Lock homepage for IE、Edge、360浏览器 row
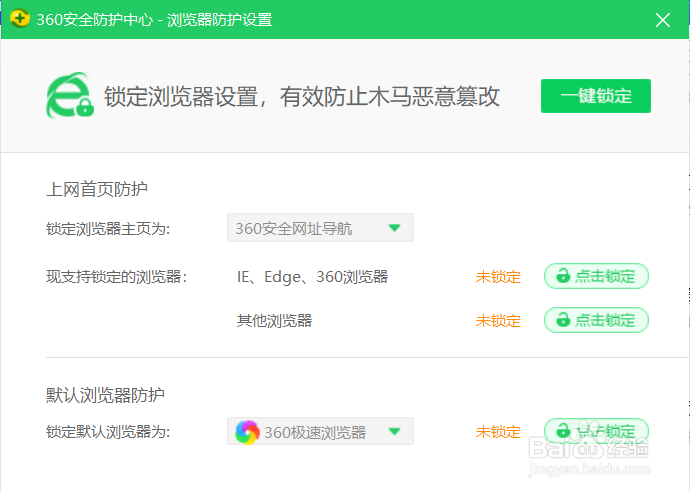This screenshot has height=493, width=690. click(x=596, y=276)
